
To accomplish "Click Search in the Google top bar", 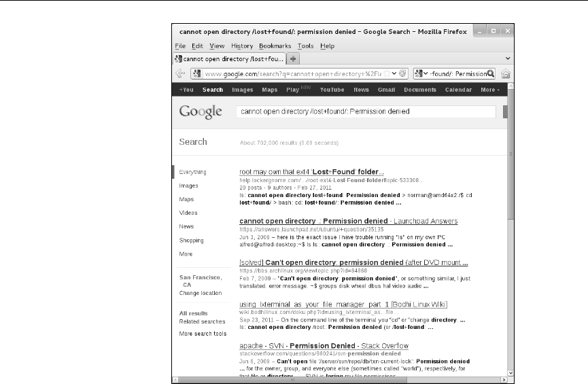I will [213, 90].
